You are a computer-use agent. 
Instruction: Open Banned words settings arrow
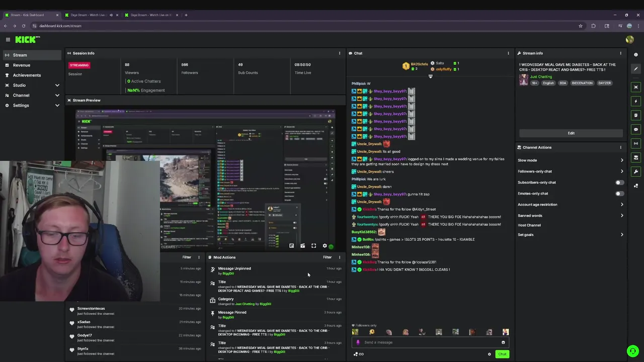tap(622, 216)
